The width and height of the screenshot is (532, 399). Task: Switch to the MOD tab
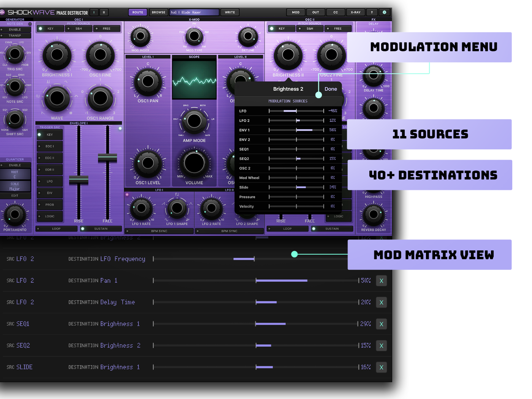[296, 12]
